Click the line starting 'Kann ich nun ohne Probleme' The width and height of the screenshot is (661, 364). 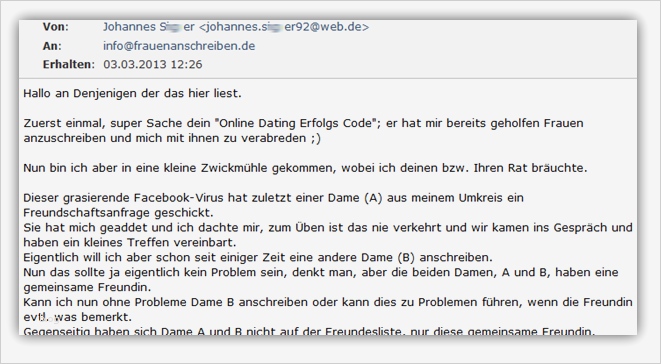point(328,302)
